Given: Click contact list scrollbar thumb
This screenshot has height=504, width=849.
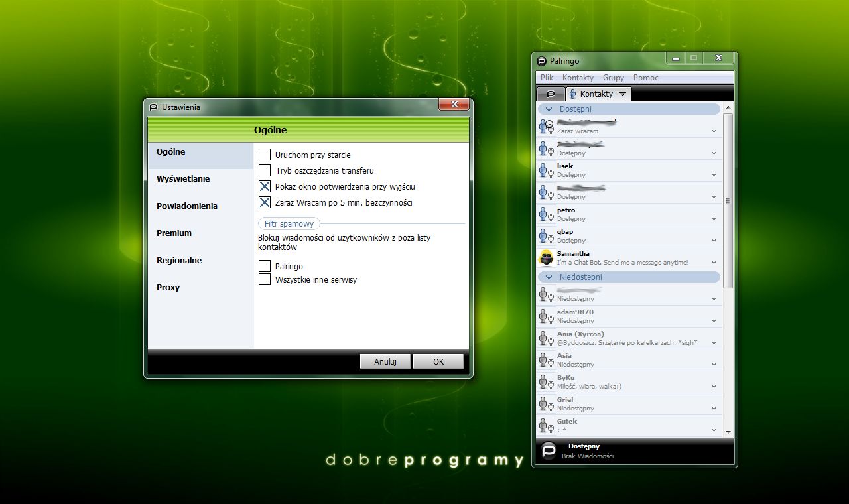Looking at the screenshot, I should point(728,200).
